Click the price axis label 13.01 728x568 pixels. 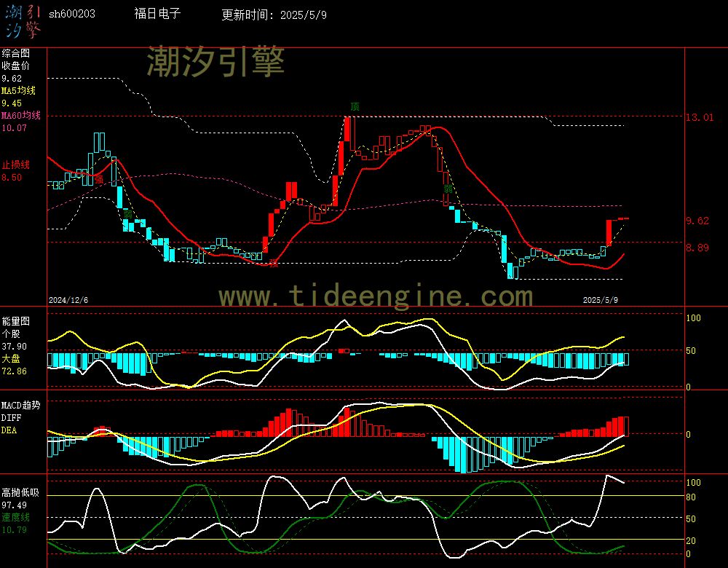click(700, 117)
